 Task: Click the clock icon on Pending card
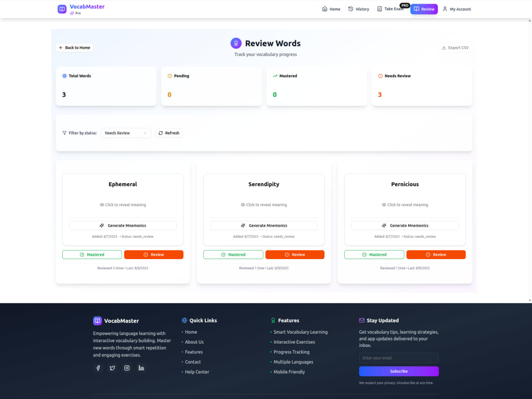click(170, 76)
